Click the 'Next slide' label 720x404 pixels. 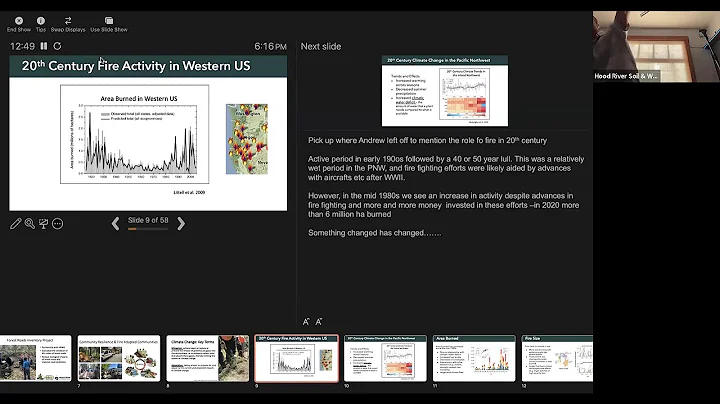[321, 46]
